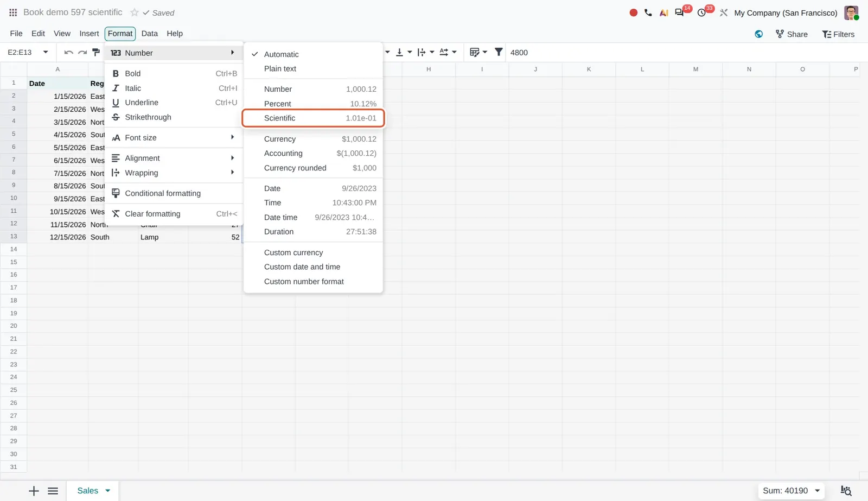Open Custom date and time option
The image size is (868, 501).
tap(313, 267)
